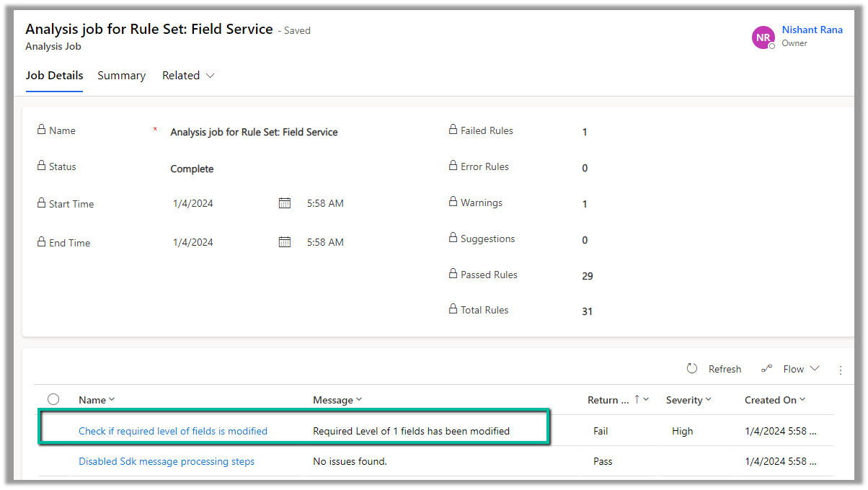
Task: Click the NR owner avatar
Action: 763,37
